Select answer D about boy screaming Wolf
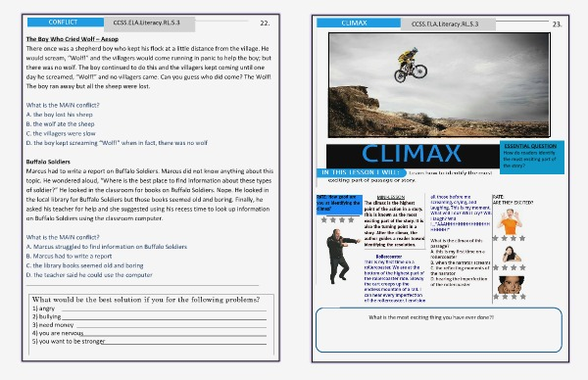This screenshot has height=380, width=588. pos(117,143)
